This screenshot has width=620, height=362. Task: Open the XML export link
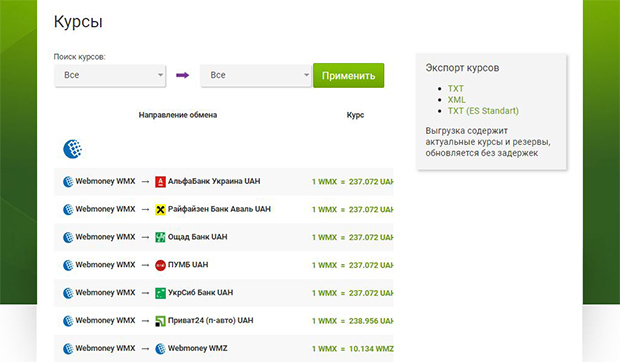[456, 100]
